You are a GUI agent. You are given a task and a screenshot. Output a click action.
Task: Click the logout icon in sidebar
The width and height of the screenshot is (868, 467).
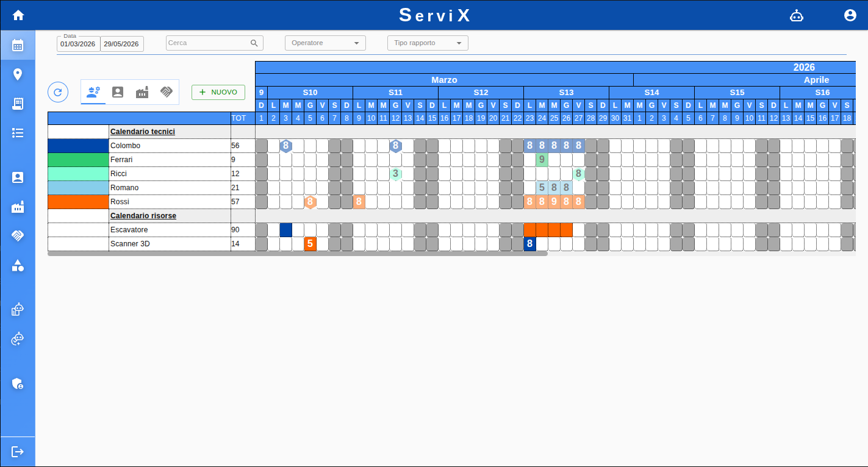pos(18,452)
